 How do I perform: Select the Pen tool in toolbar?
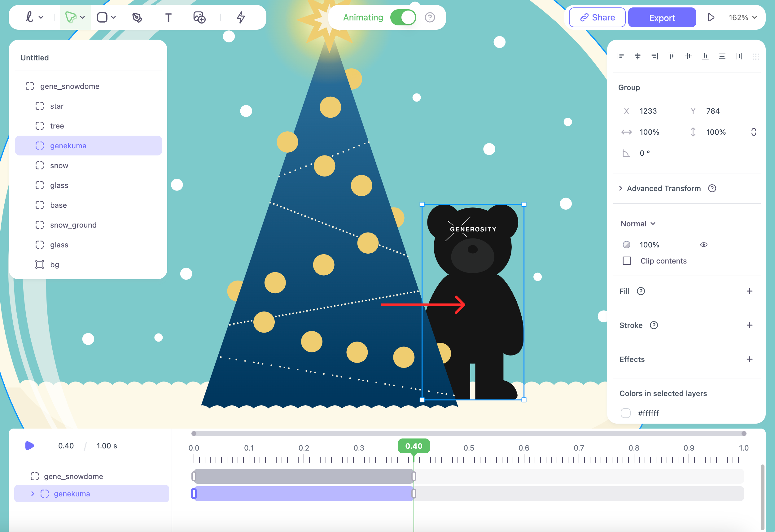coord(137,17)
